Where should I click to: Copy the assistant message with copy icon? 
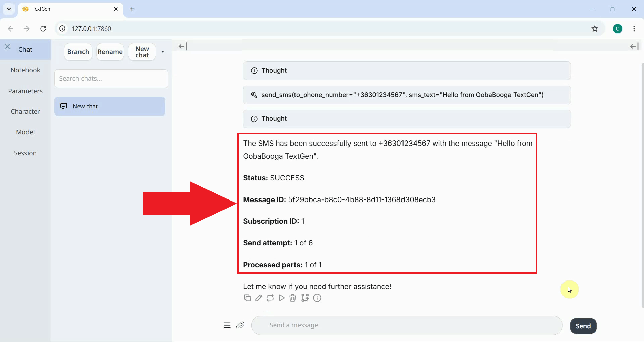247,298
